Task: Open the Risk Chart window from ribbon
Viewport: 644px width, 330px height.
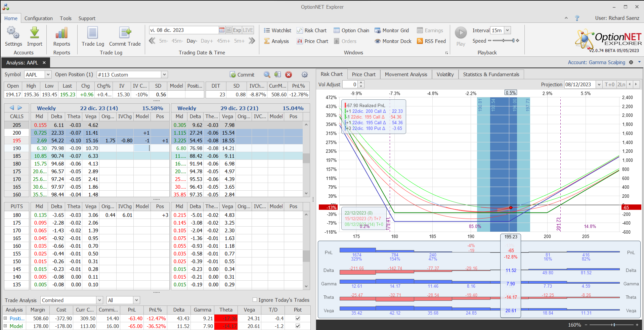Action: [x=312, y=31]
